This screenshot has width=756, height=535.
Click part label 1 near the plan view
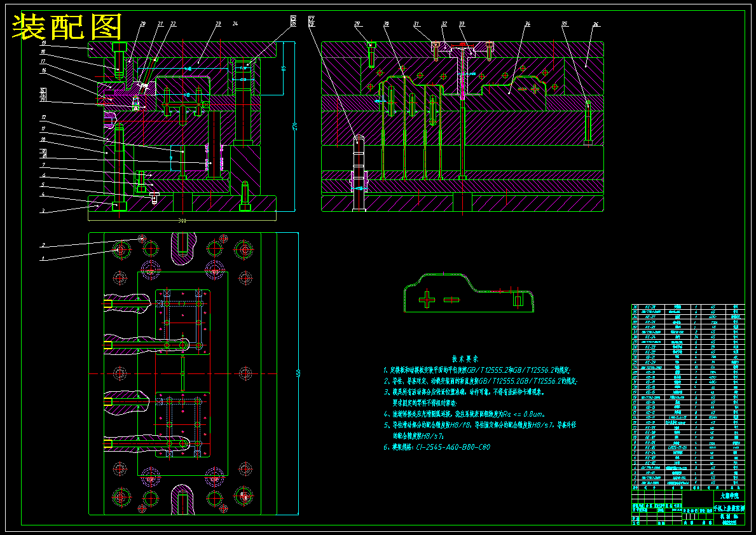click(43, 258)
